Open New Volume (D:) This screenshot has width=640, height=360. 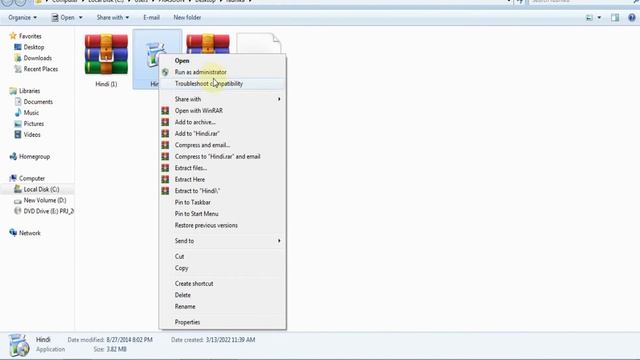(45, 200)
